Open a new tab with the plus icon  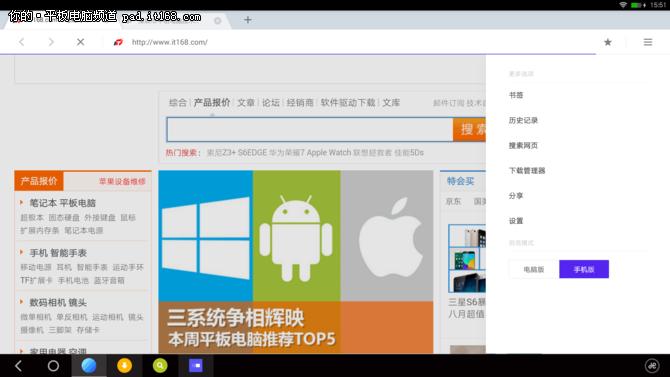pyautogui.click(x=248, y=20)
